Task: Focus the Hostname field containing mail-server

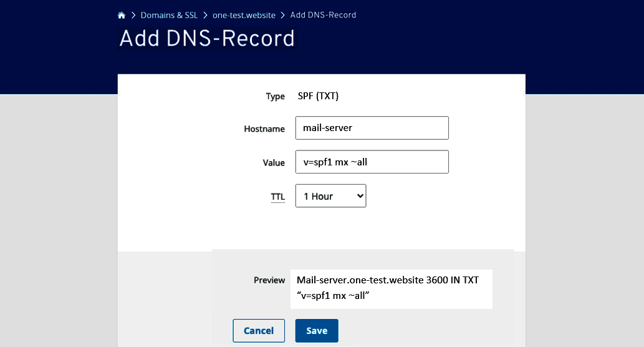Action: 372,128
